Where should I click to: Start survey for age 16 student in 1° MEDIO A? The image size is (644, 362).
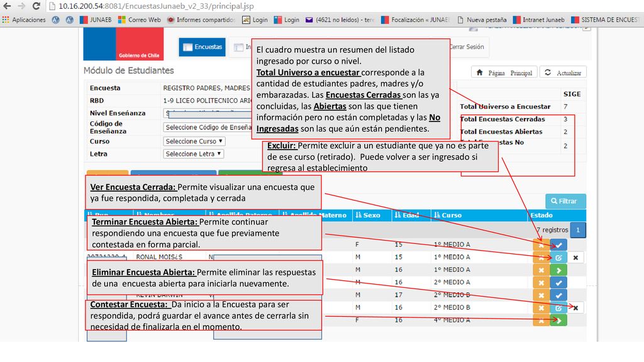pos(558,270)
